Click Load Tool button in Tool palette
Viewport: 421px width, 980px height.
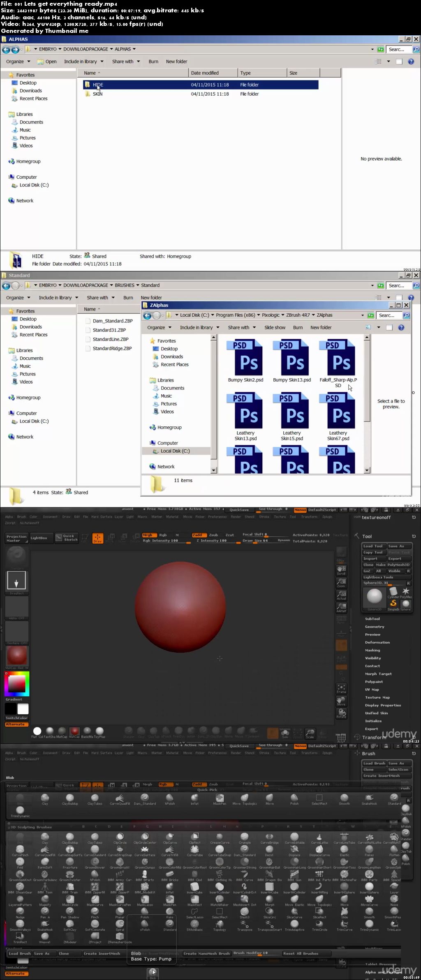[373, 546]
